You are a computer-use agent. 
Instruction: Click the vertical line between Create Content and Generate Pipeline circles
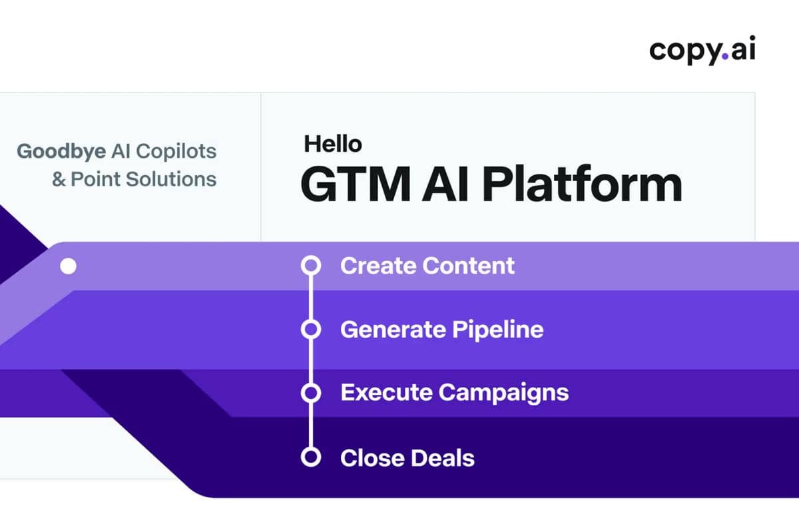coord(310,298)
